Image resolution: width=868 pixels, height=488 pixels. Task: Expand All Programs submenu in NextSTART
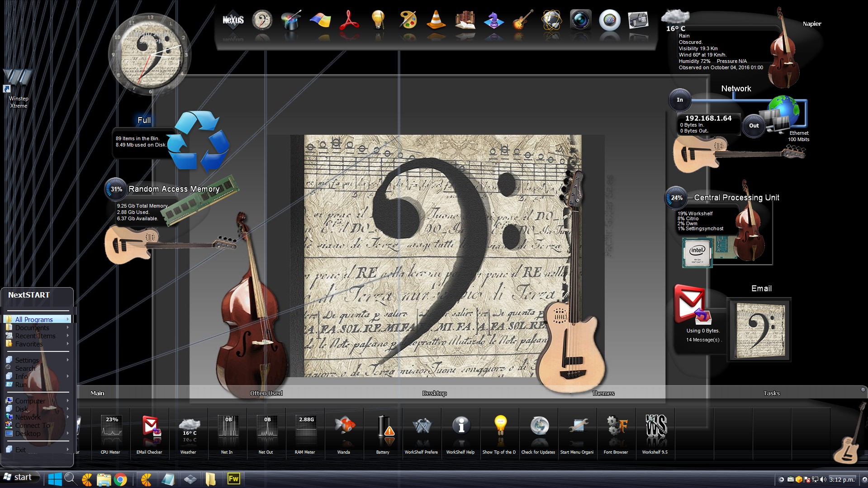pos(37,319)
